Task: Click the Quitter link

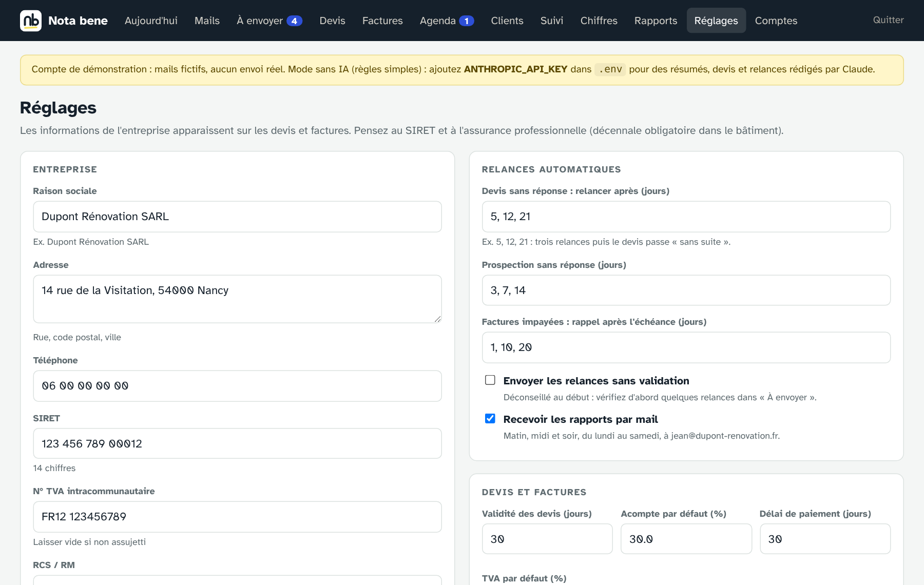Action: point(888,20)
